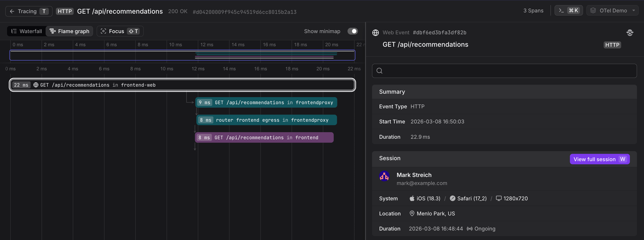Click the Ongoing broadcast status icon

(470, 229)
